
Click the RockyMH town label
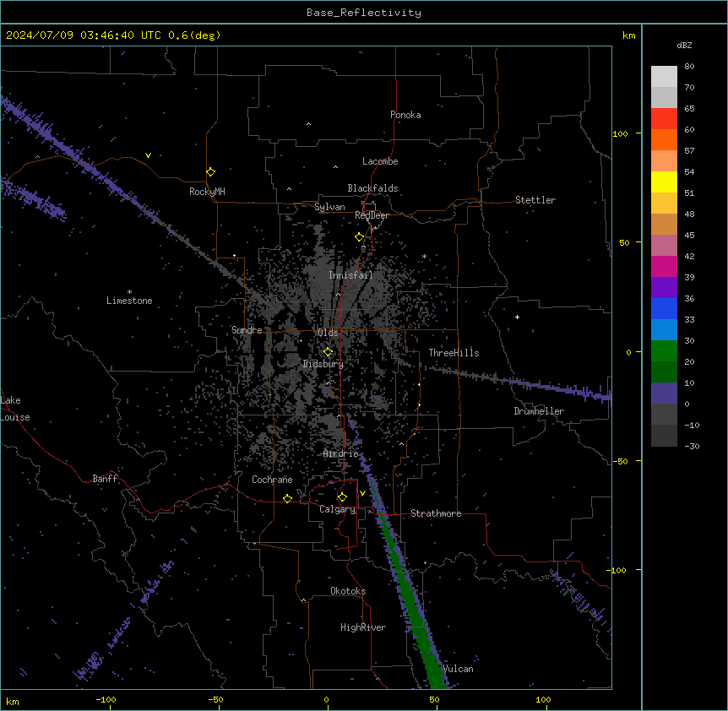tap(207, 192)
